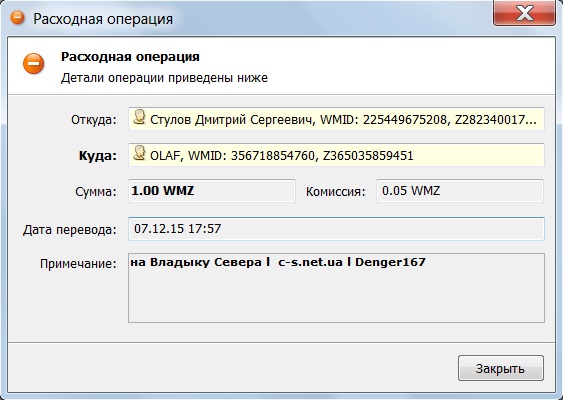Click the 'Откуда:' label
The image size is (564, 400).
coord(94,120)
